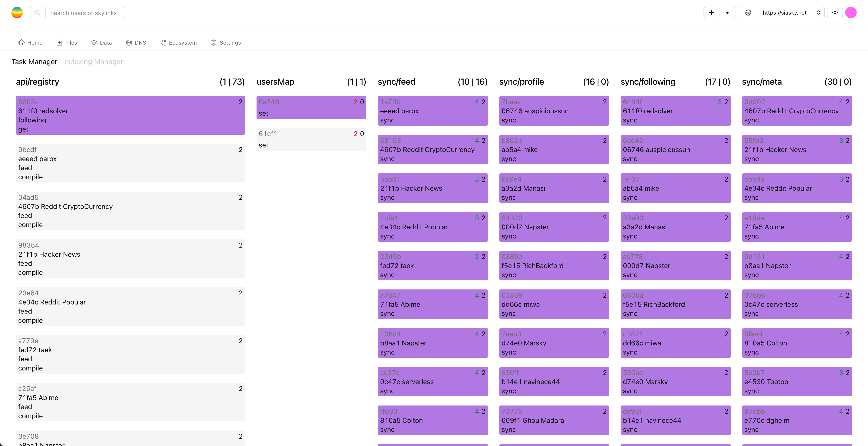Screen dimensions: 868x446
Task: Open the DNS nav item
Action: 136,42
